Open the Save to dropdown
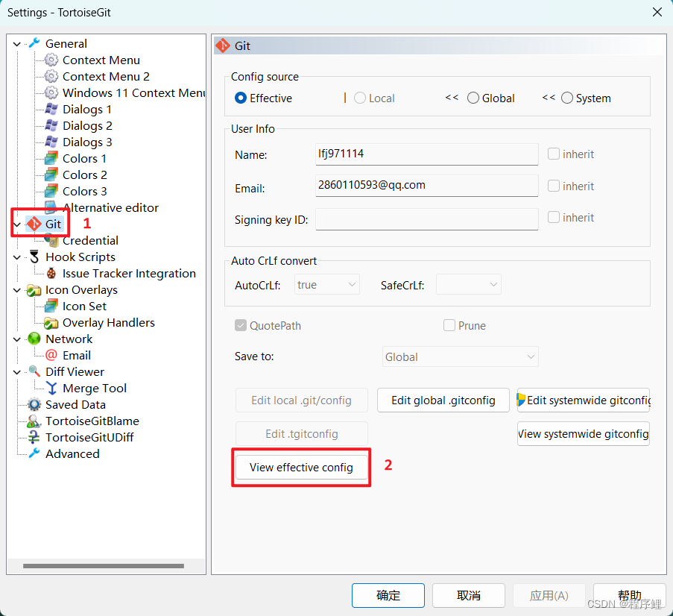Image resolution: width=673 pixels, height=616 pixels. 461,356
